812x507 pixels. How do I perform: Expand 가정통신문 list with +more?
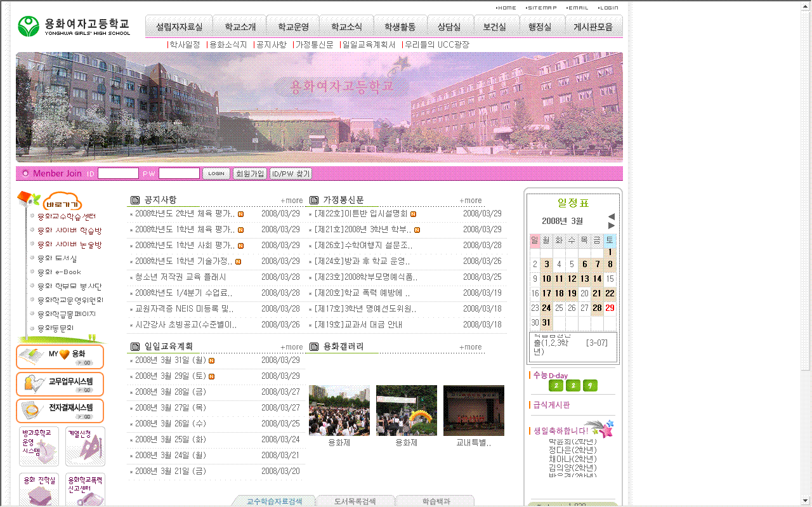tap(471, 201)
